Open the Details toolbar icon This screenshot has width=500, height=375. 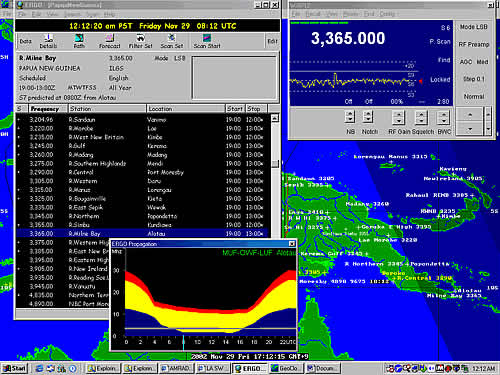pos(48,41)
